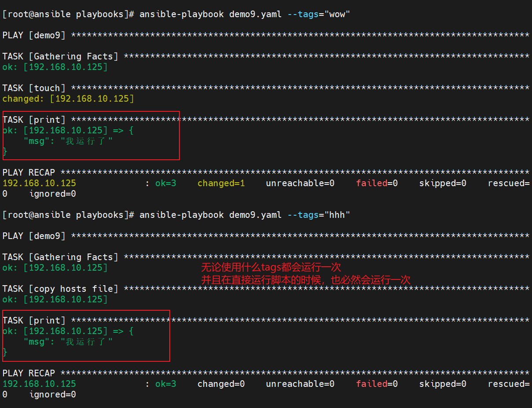The image size is (532, 408).
Task: Click the yellow 192.168.10.125 host in PLAY RECAP
Action: (x=39, y=183)
